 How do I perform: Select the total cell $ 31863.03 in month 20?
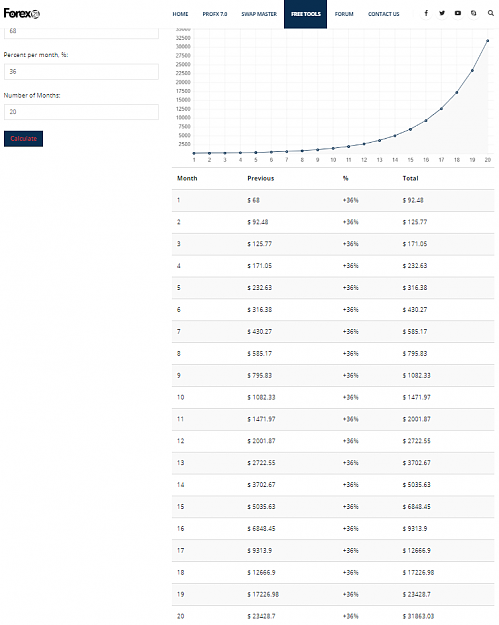click(418, 616)
